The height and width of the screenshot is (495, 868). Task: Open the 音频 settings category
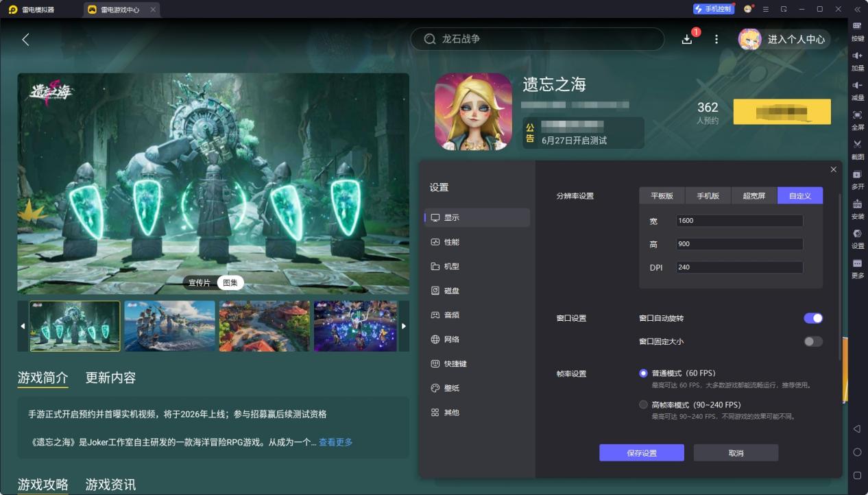pyautogui.click(x=477, y=315)
